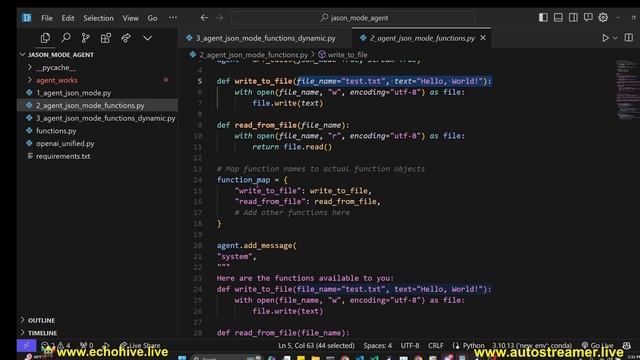Show more menus via the ellipsis
The width and height of the screenshot is (640, 360).
click(x=173, y=18)
